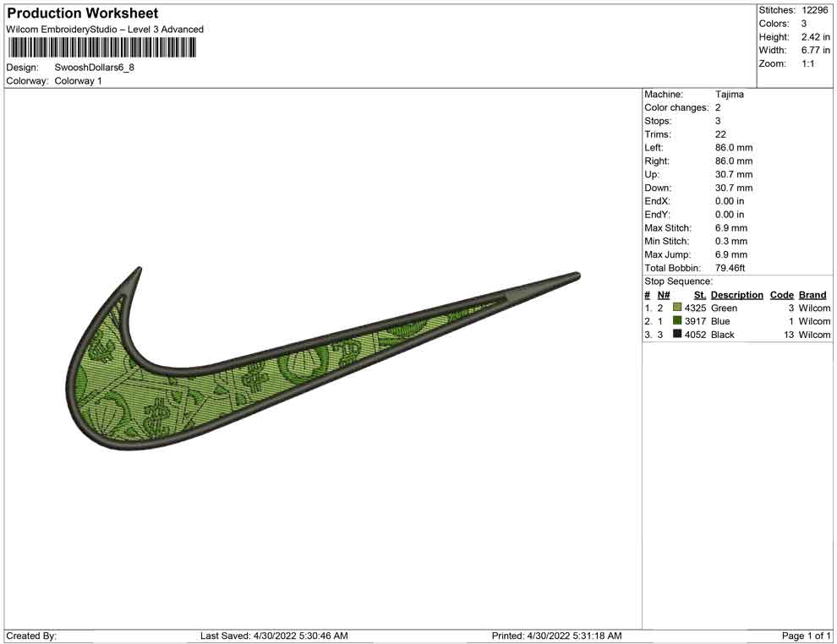Click the Black 4052 color swatch
The height and width of the screenshot is (644, 837).
677,334
